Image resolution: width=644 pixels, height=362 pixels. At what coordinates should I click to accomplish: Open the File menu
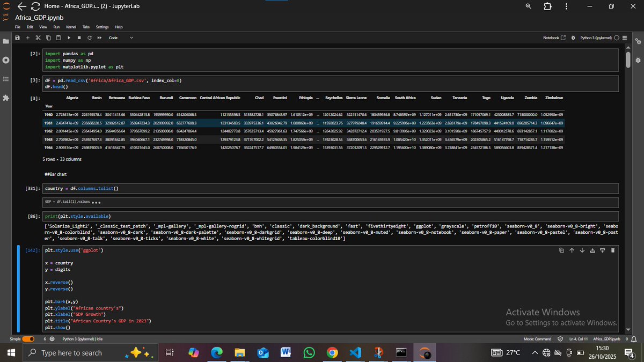pos(18,27)
